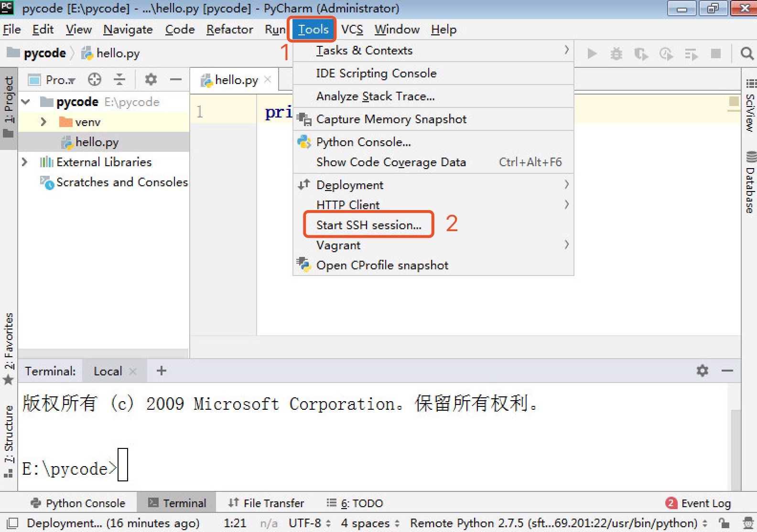Viewport: 757px width, 532px height.
Task: Open Search Everywhere magnifier icon
Action: (x=746, y=53)
